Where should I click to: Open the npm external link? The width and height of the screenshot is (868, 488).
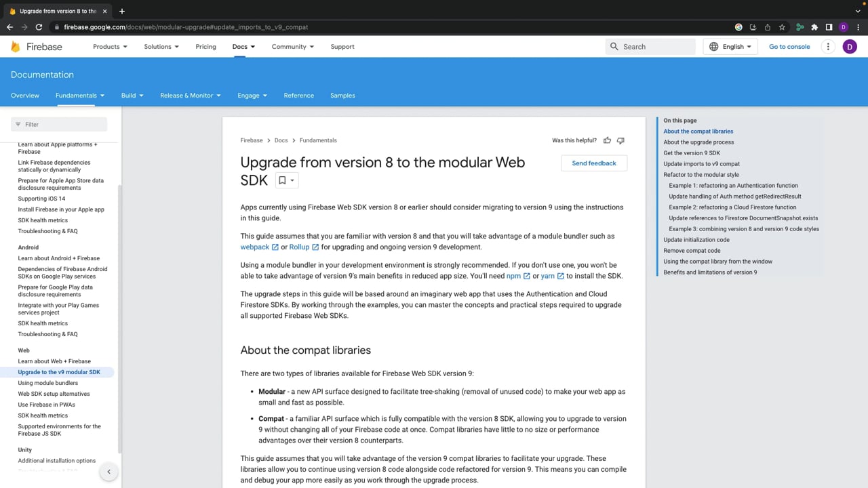(x=518, y=277)
